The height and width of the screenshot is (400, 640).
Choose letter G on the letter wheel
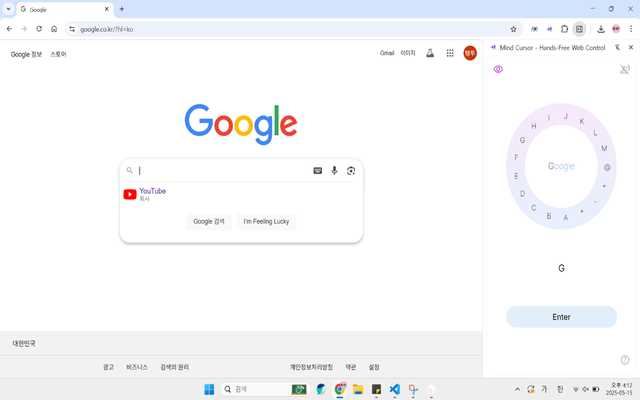click(x=522, y=140)
